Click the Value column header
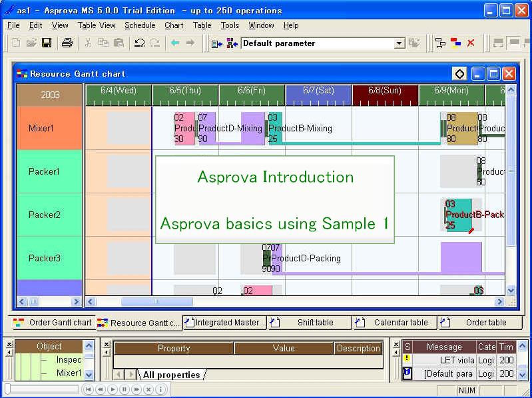532x398 pixels. click(284, 348)
